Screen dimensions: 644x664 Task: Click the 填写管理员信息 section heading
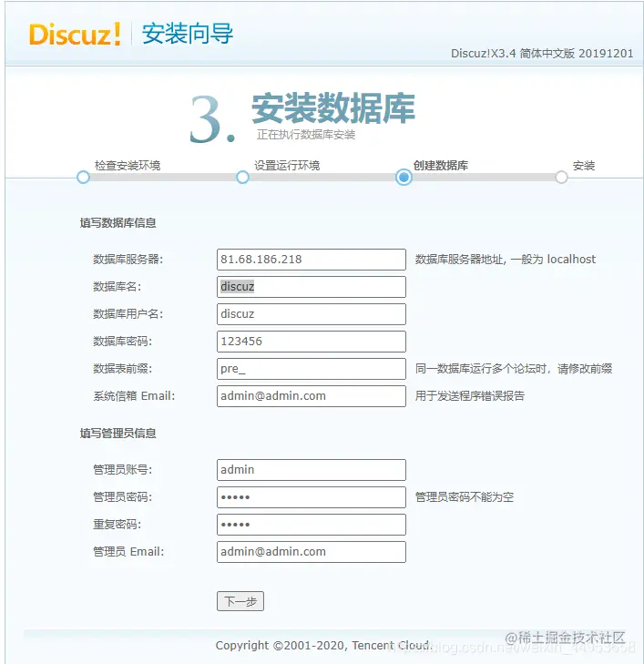click(x=118, y=434)
